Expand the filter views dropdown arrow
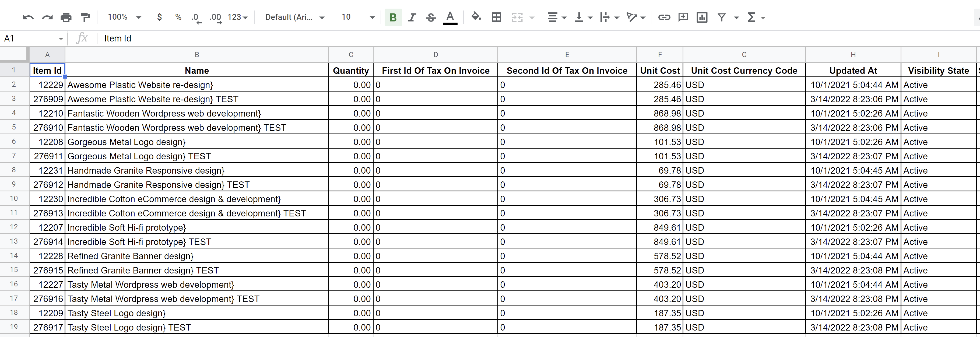This screenshot has width=980, height=337. tap(736, 17)
